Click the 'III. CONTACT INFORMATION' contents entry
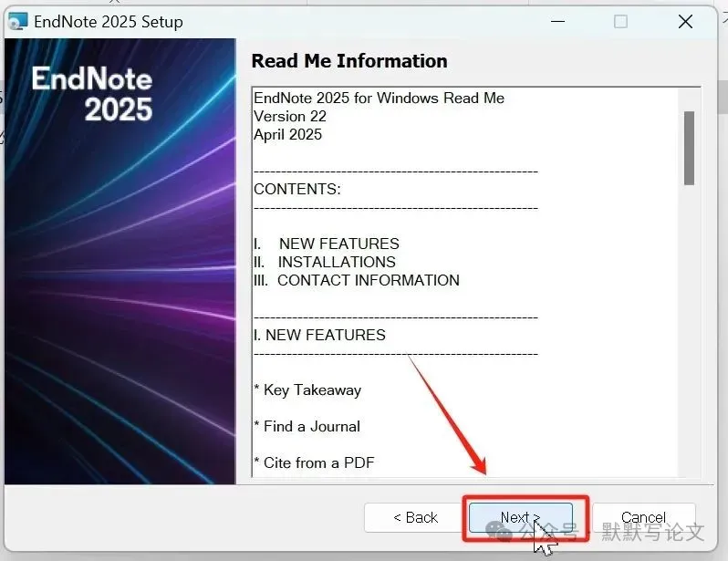The width and height of the screenshot is (728, 561). 357,280
